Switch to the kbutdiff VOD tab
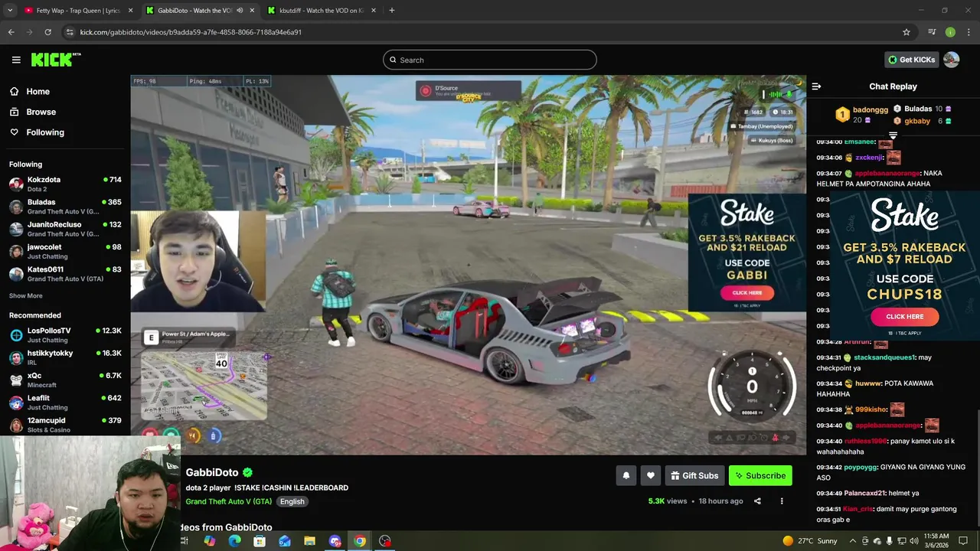 pos(322,11)
